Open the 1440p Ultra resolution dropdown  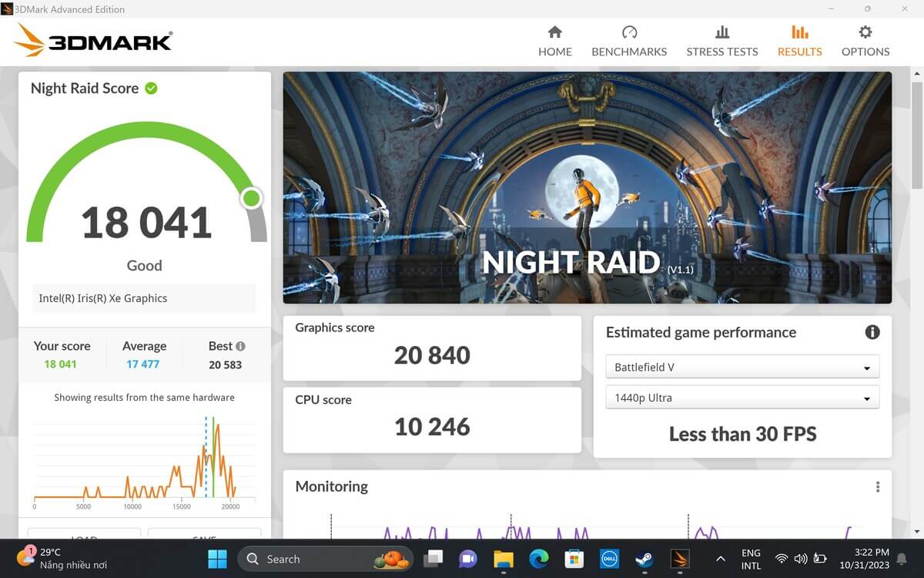[x=742, y=398]
